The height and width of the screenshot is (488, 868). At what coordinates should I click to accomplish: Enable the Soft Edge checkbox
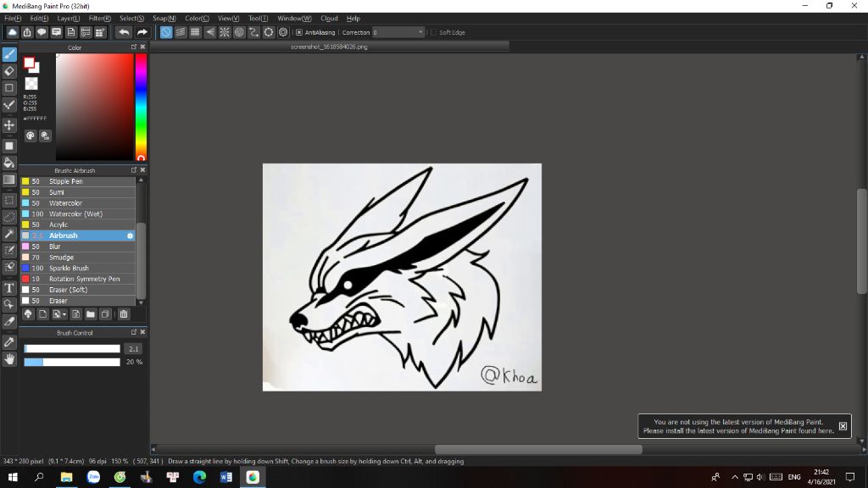tap(434, 32)
